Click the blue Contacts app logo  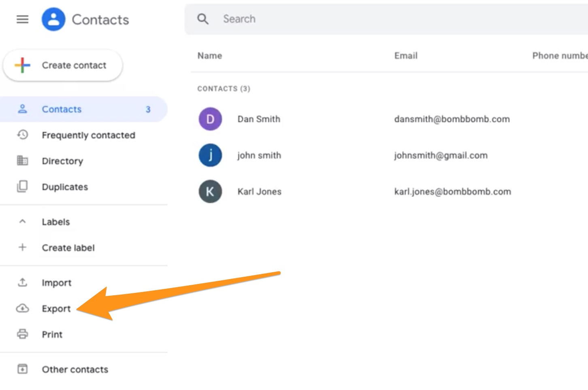pyautogui.click(x=53, y=19)
